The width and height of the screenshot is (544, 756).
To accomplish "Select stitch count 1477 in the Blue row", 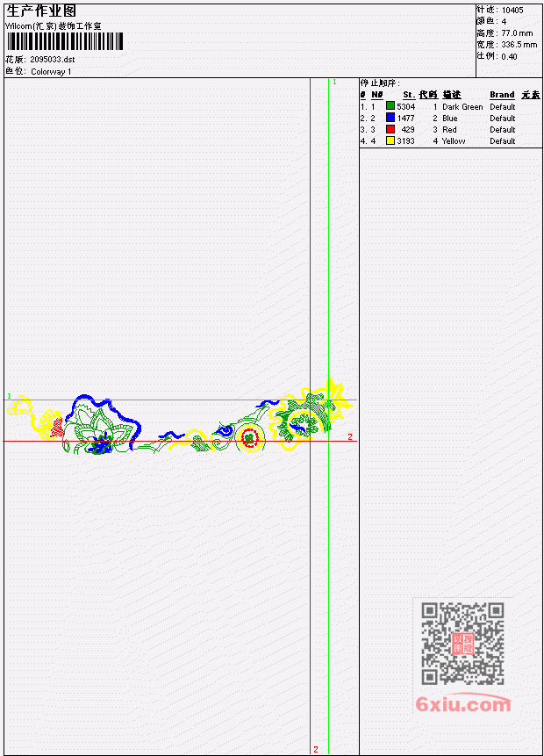I will click(405, 119).
